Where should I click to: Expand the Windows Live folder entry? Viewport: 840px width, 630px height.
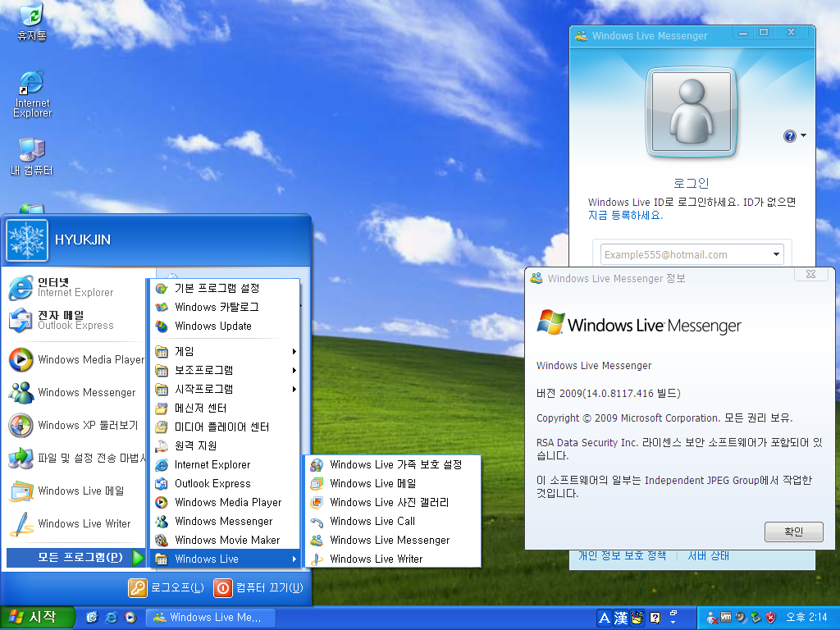click(225, 559)
